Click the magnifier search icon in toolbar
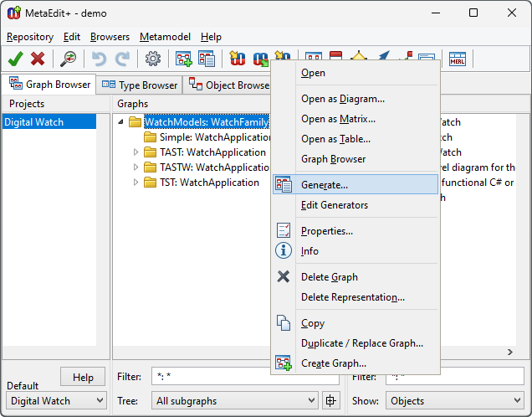 tap(69, 59)
